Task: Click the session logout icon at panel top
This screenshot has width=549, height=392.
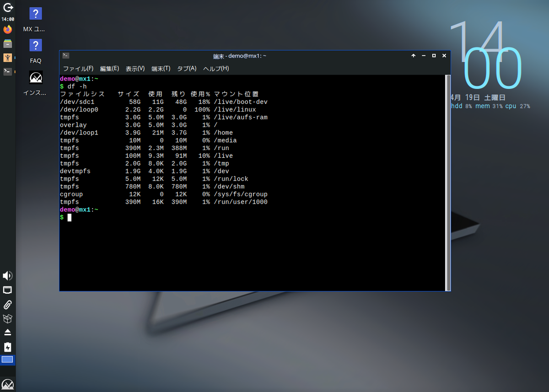Action: tap(8, 8)
